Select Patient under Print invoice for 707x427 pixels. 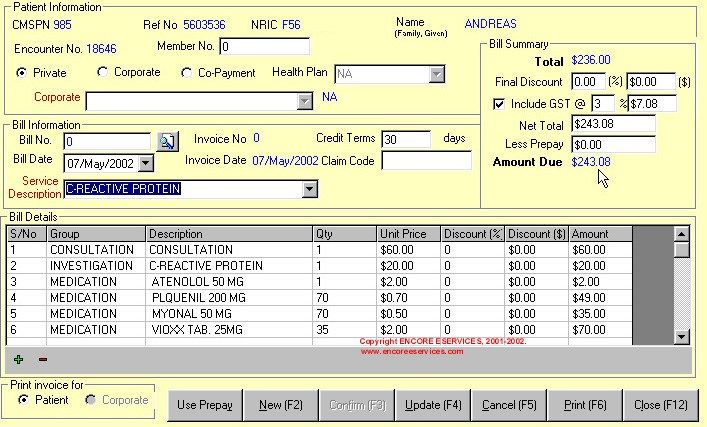coord(24,400)
